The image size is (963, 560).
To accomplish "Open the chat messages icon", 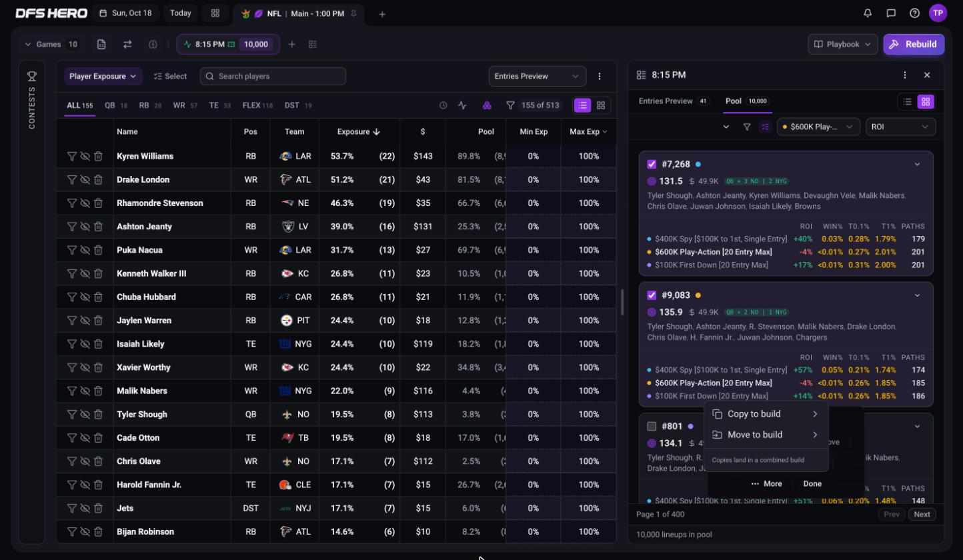I will pyautogui.click(x=891, y=13).
